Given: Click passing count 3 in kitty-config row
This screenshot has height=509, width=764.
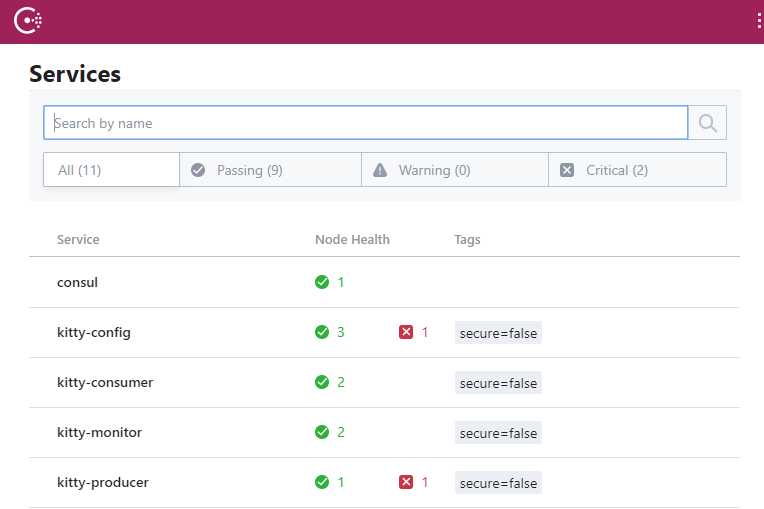Looking at the screenshot, I should [x=341, y=332].
